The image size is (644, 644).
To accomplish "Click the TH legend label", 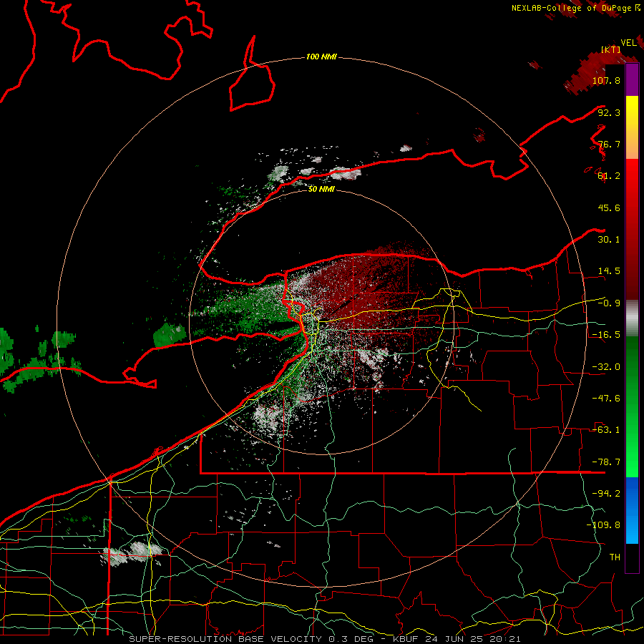I will (x=615, y=557).
